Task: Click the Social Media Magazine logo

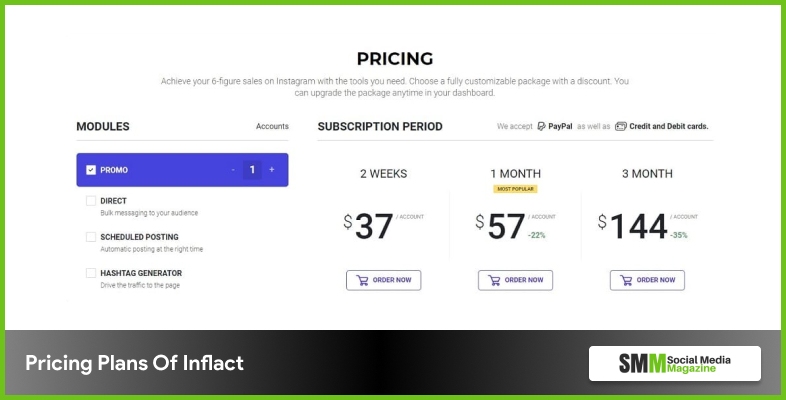Action: 674,363
